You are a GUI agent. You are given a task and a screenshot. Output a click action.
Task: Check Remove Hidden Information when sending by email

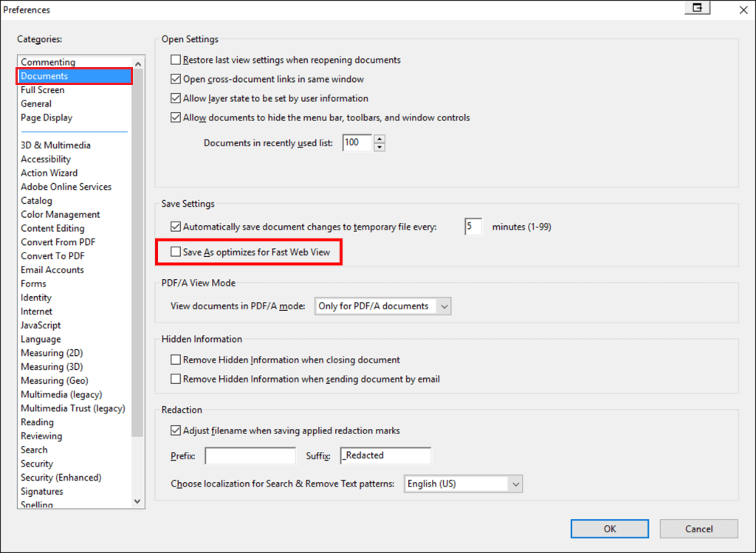(176, 379)
